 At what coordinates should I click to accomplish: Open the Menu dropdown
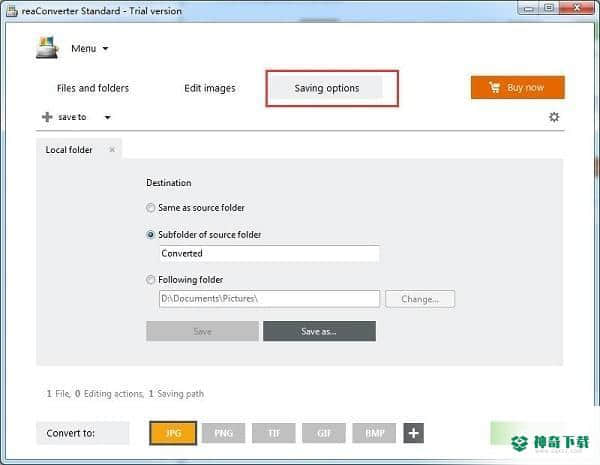[x=90, y=49]
